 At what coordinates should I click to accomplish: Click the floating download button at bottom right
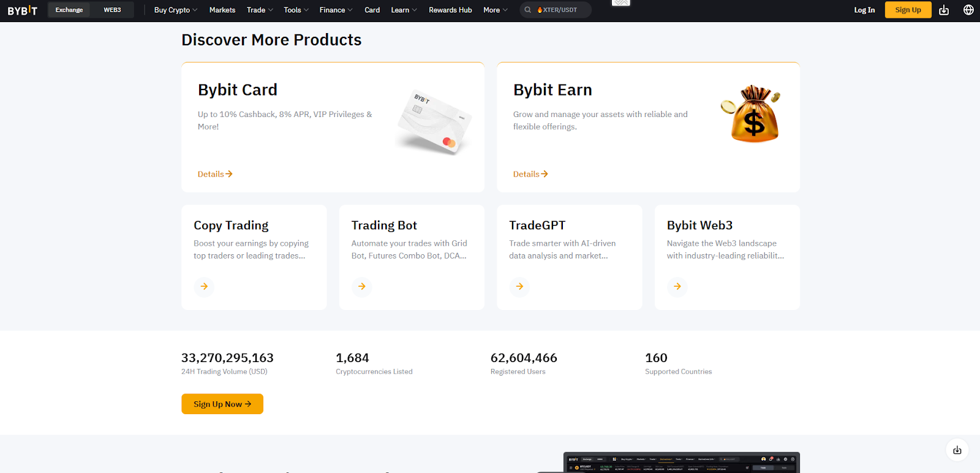point(957,450)
